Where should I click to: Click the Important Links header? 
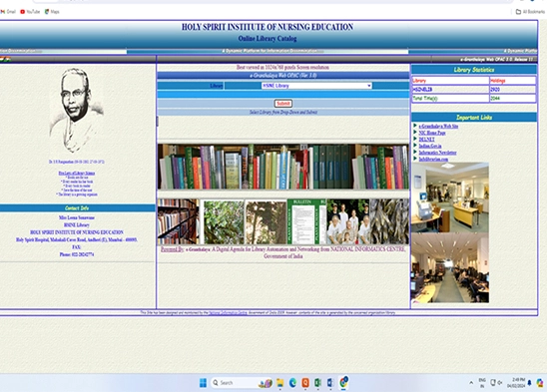pyautogui.click(x=474, y=117)
